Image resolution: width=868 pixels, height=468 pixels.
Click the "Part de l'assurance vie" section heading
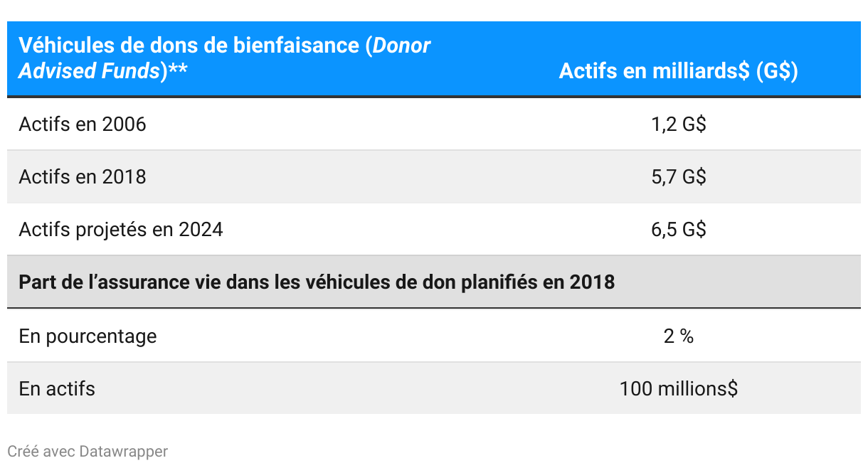pos(317,282)
